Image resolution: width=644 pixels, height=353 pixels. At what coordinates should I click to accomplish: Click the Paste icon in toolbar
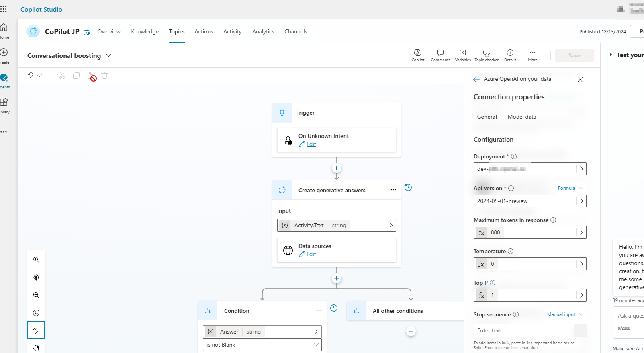[x=91, y=76]
